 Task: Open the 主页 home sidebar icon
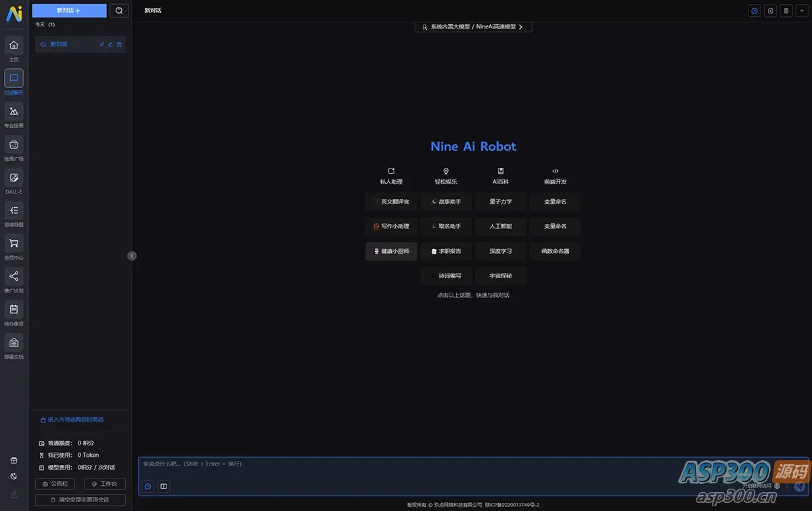click(14, 45)
